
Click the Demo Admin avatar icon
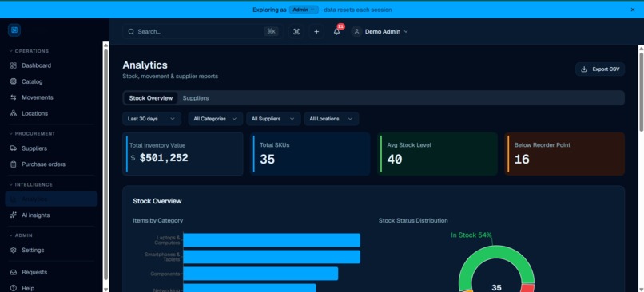pyautogui.click(x=356, y=32)
